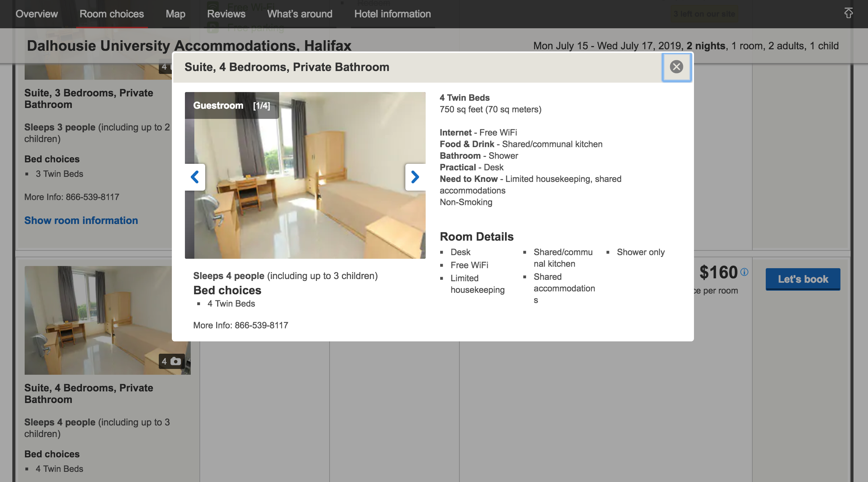Screen dimensions: 868x482
Task: Mark the Free WiFi room detail bullet
Action: tap(469, 265)
